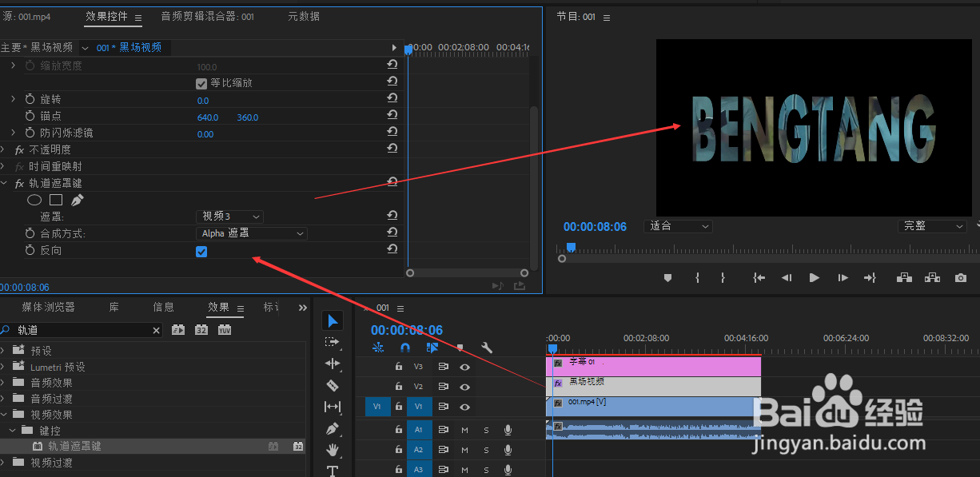Select the Type tool
This screenshot has height=477, width=980.
coord(333,471)
